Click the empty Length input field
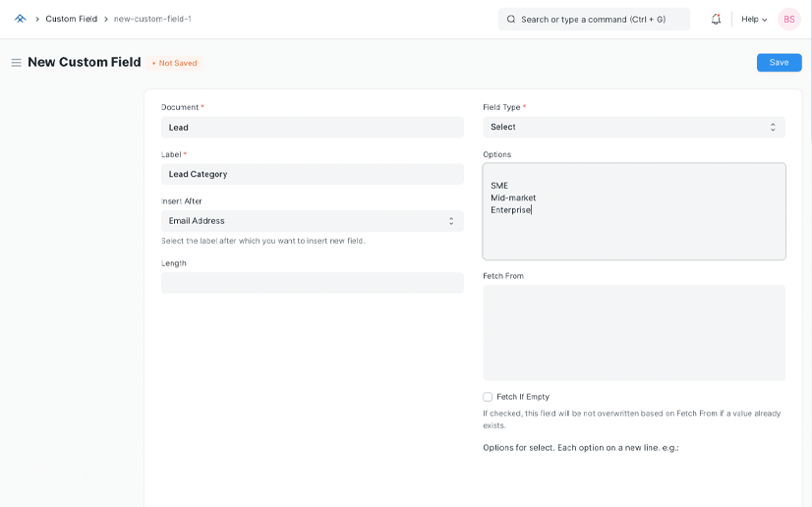 [312, 283]
